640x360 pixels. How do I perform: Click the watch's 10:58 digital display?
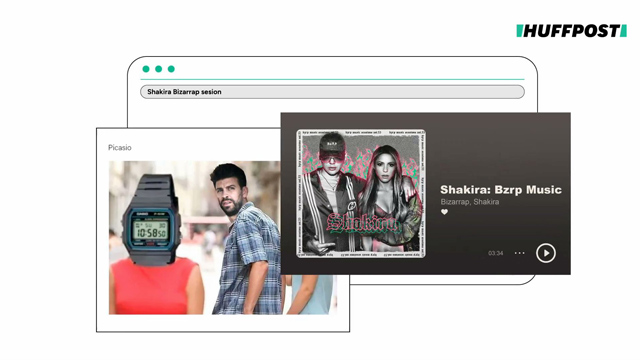click(x=151, y=231)
